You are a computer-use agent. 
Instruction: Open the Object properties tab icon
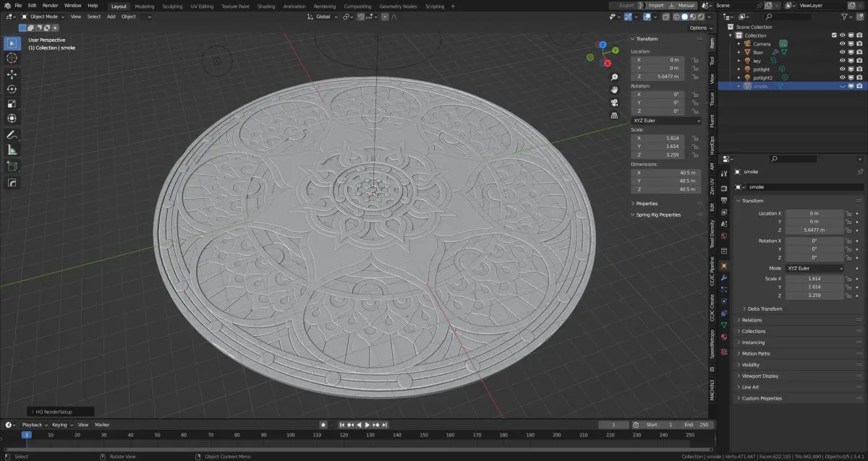[x=724, y=266]
